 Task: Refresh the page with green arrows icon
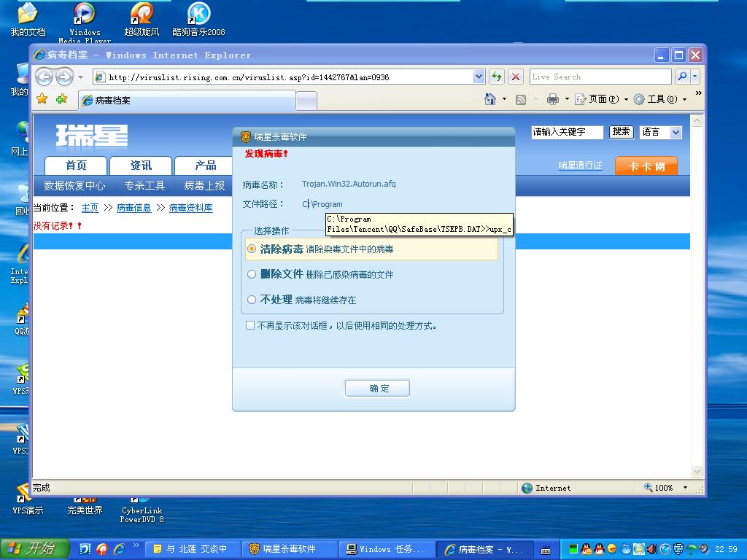point(497,77)
